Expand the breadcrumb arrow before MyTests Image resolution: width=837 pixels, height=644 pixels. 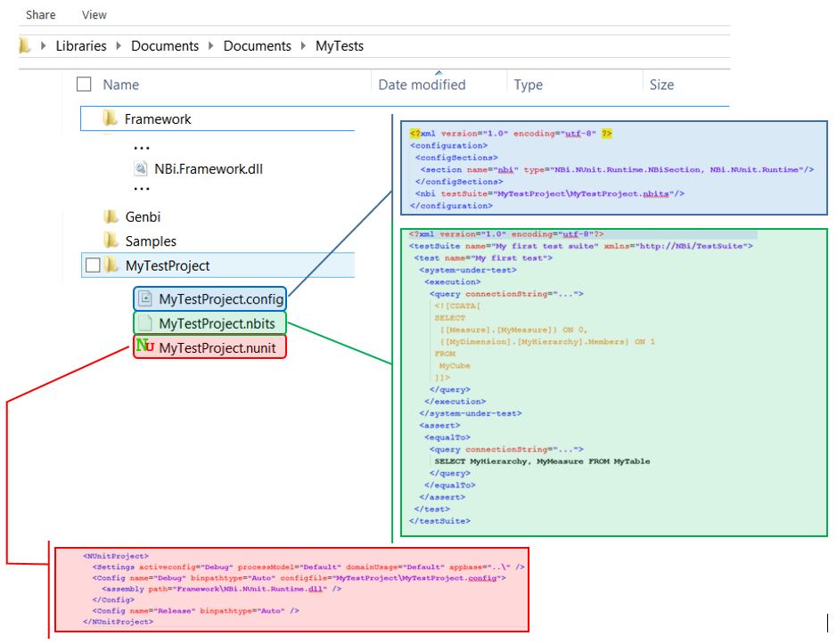(x=303, y=46)
